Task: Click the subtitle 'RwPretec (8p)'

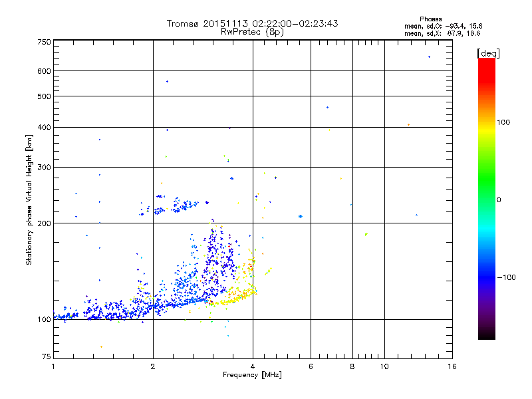Action: (252, 32)
